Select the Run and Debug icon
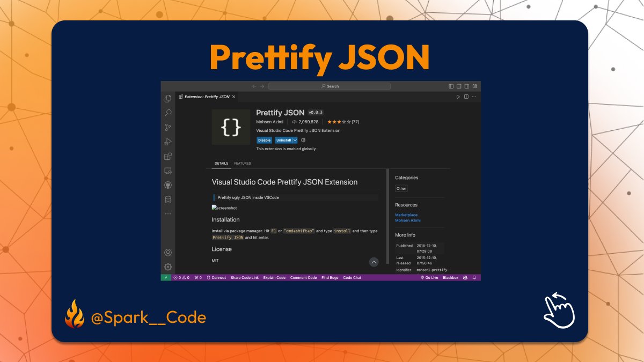Viewport: 644px width, 362px height. tap(168, 142)
